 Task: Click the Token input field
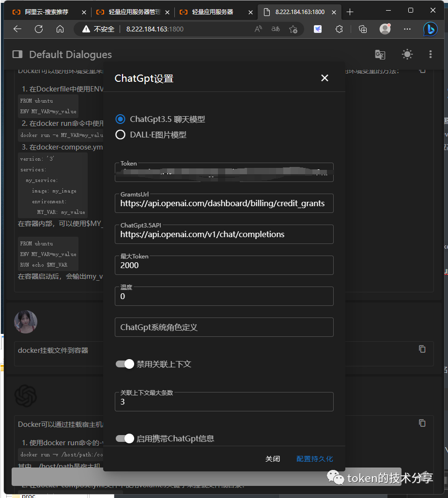(x=224, y=172)
